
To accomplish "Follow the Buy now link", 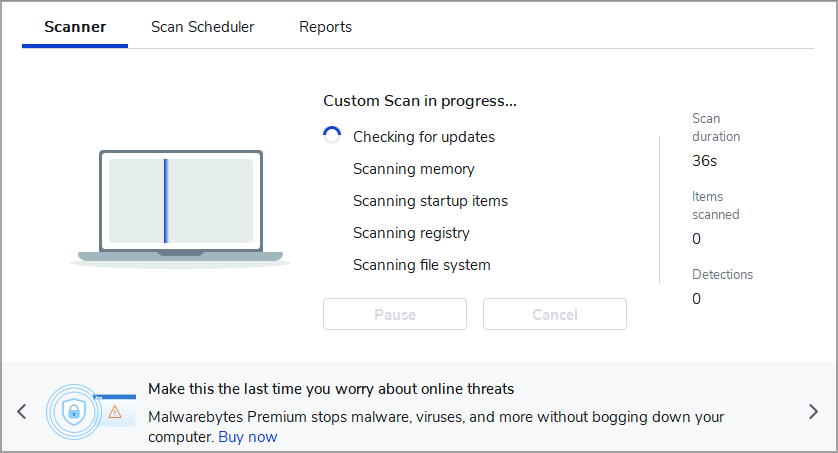I will [248, 437].
